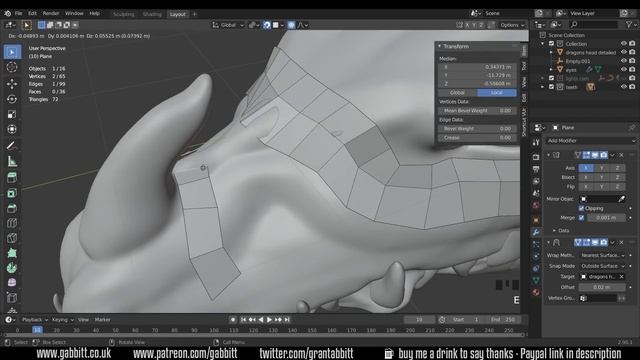Clear the Shrinkwrap Target field
This screenshot has width=640, height=360.
click(621, 277)
